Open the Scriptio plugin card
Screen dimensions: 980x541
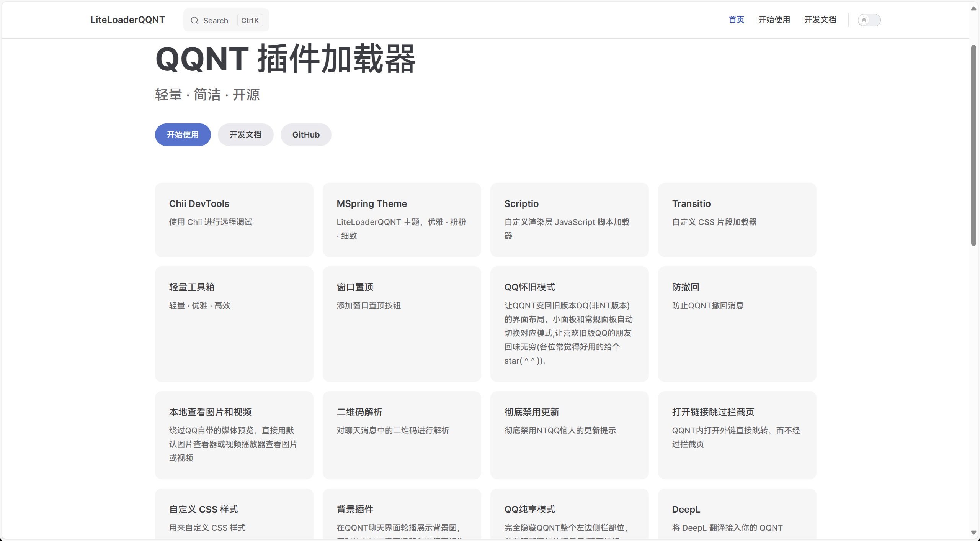[x=569, y=220]
